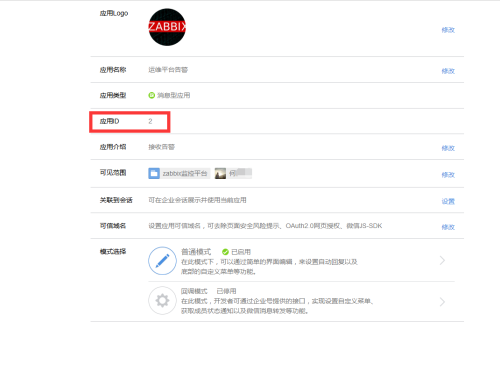This screenshot has width=500, height=365.
Task: Click the green check icon beside 已启用
Action: coord(225,252)
